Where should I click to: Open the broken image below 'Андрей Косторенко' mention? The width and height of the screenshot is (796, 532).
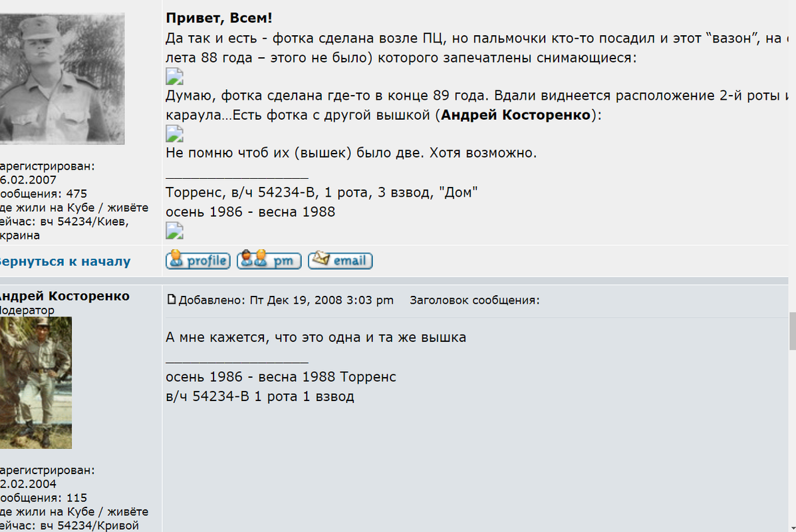tap(174, 134)
